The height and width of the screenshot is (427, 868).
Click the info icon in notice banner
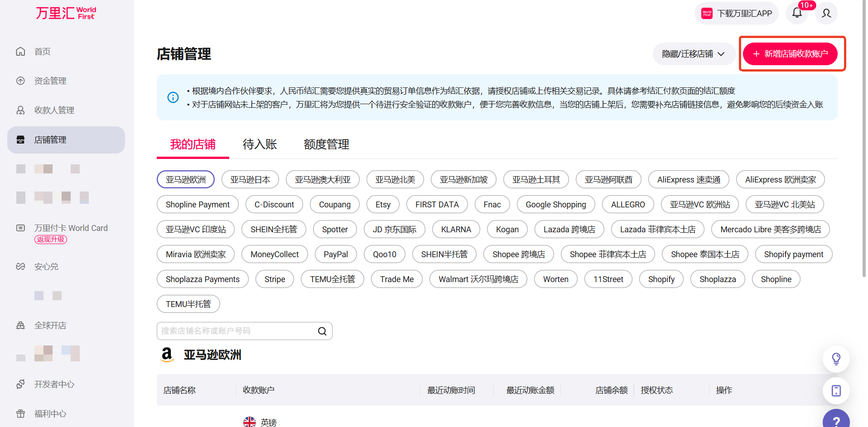click(173, 97)
